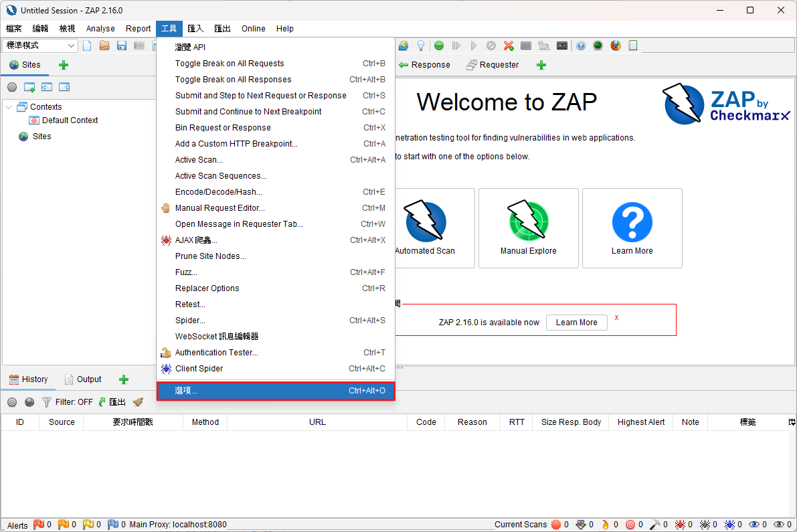Open the Analyse menu
The width and height of the screenshot is (797, 532).
click(x=100, y=28)
